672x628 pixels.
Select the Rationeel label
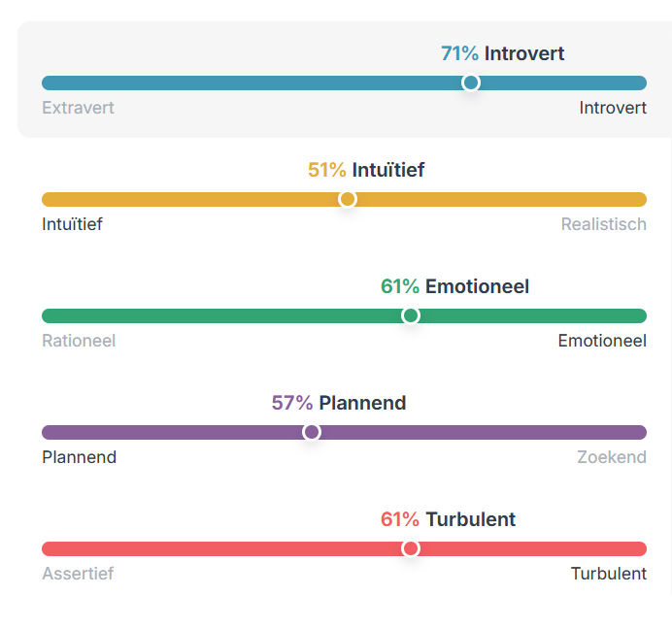pos(79,341)
